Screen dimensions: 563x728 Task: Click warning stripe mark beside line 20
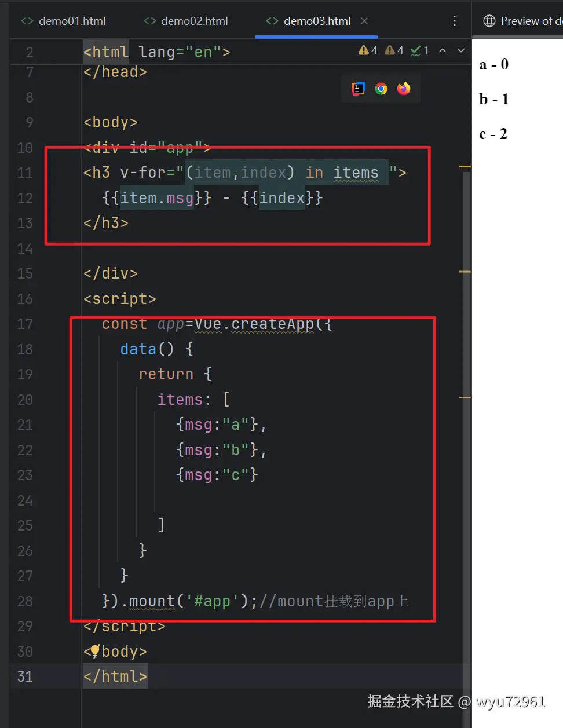pos(465,397)
